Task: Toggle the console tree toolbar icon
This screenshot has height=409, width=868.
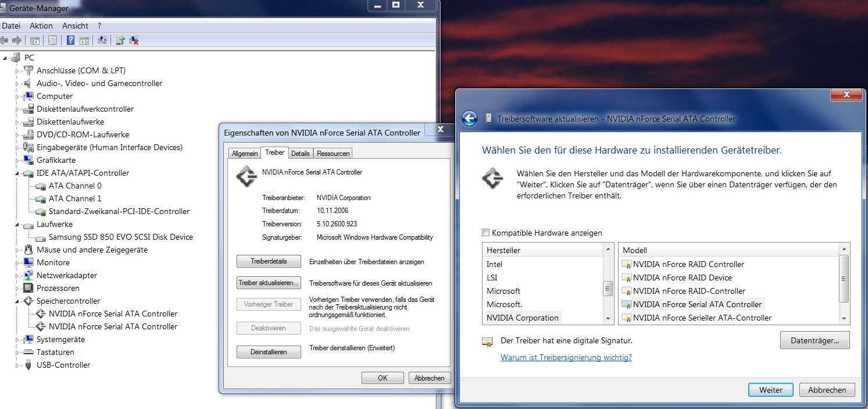Action: point(35,40)
